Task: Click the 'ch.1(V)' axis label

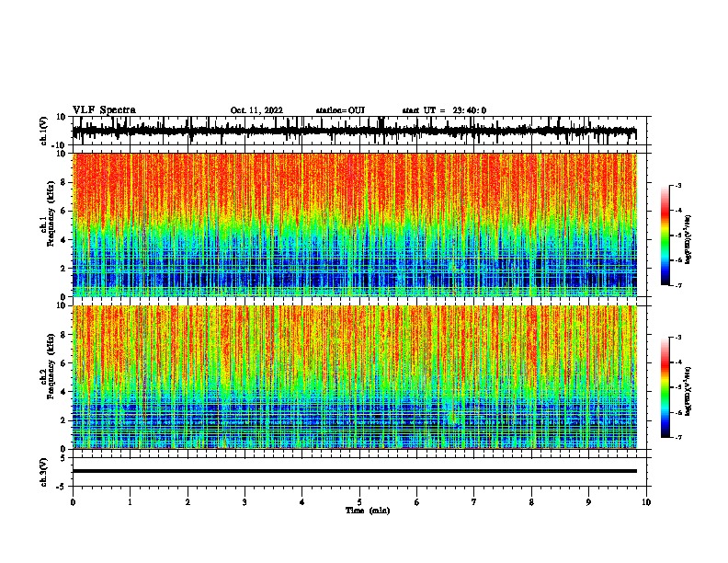Action: (x=43, y=131)
